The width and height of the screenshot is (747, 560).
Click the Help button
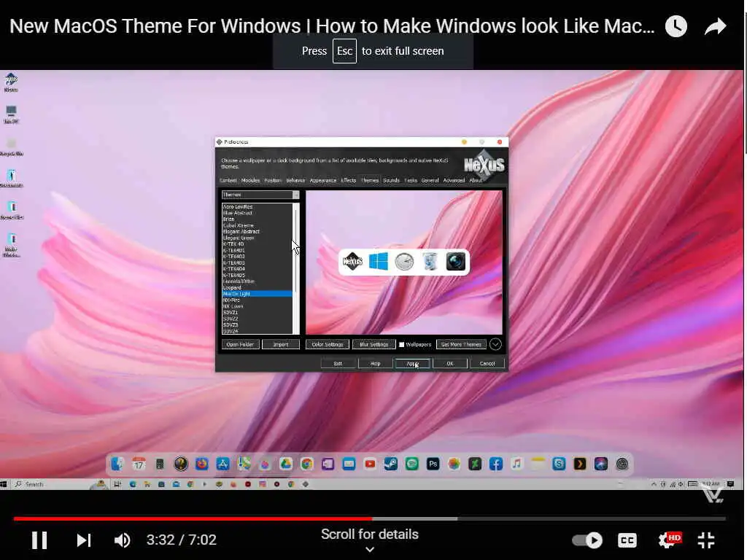click(376, 363)
